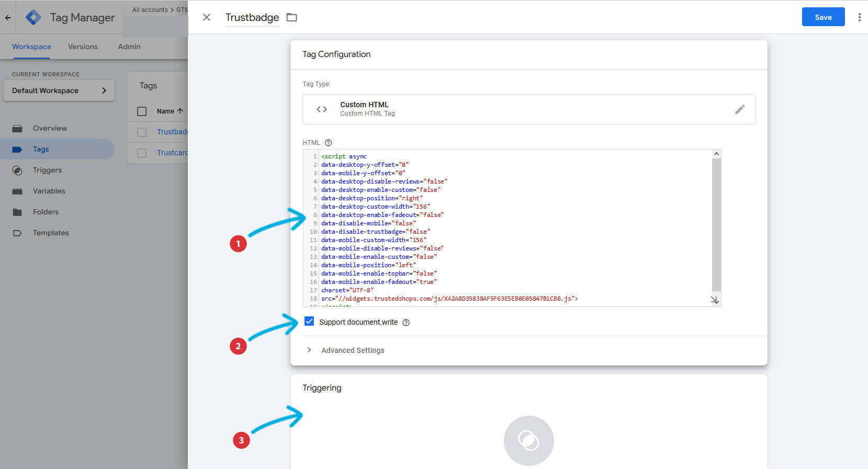Click the All accounts breadcrumb

pyautogui.click(x=150, y=9)
